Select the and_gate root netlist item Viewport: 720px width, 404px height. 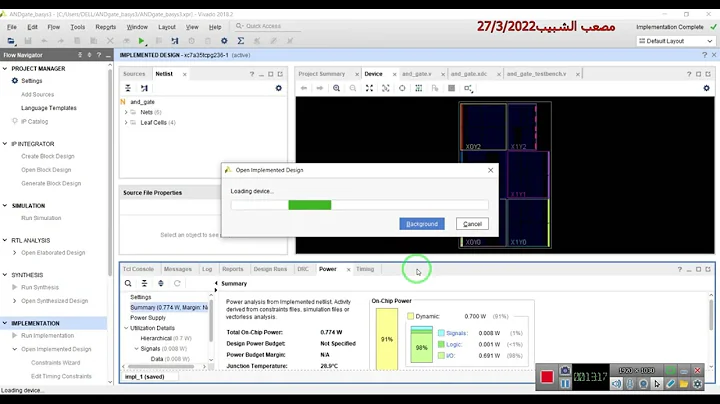click(142, 102)
